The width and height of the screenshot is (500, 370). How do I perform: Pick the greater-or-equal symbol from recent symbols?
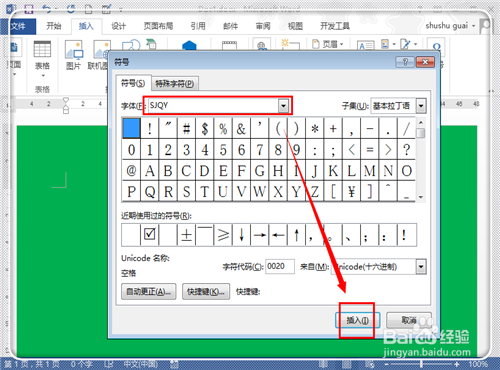tap(223, 235)
